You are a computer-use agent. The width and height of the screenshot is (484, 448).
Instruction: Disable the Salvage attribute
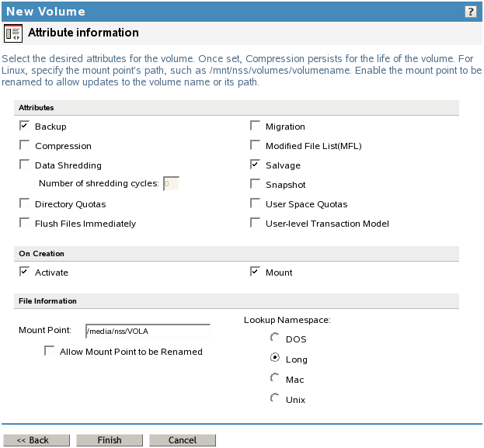(256, 165)
